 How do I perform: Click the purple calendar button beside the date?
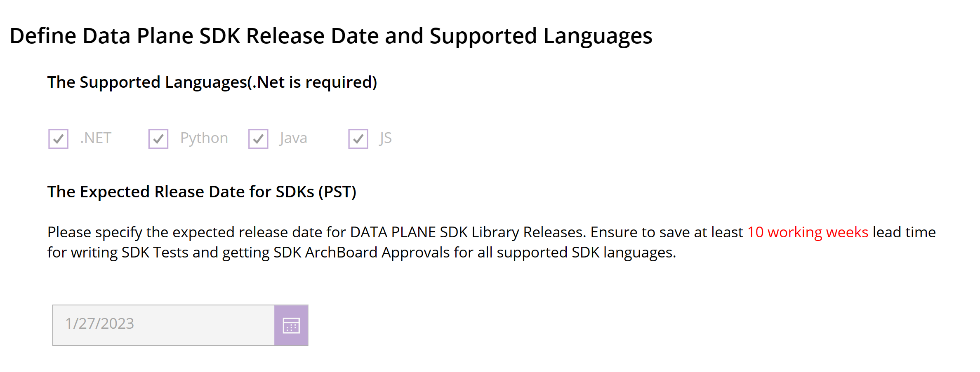pyautogui.click(x=291, y=325)
